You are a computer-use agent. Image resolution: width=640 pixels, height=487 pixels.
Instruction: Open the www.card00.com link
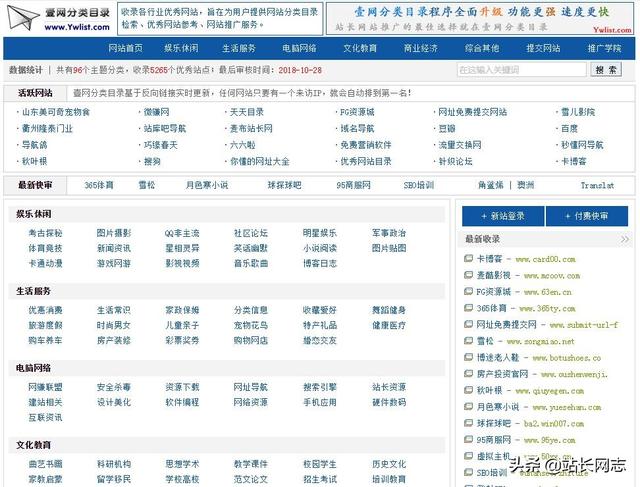[x=545, y=259]
